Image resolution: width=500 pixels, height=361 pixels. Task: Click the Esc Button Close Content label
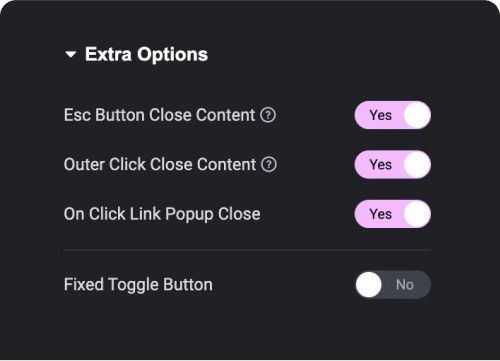coord(159,115)
